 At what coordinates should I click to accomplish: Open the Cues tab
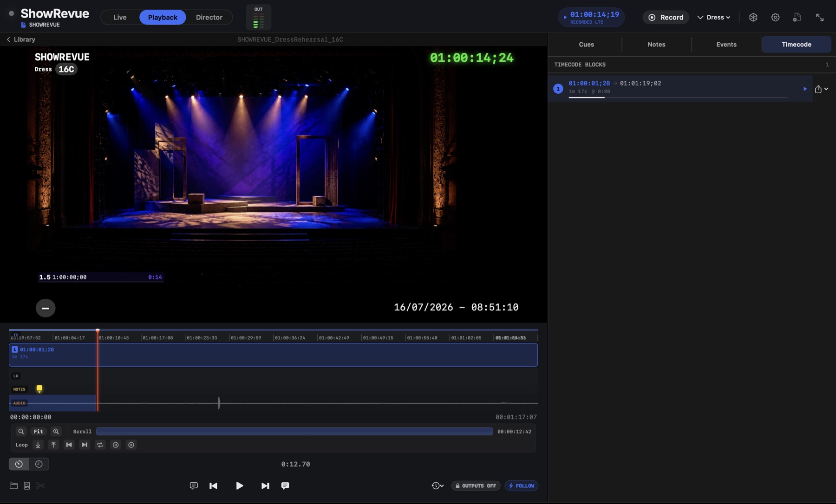pos(586,45)
